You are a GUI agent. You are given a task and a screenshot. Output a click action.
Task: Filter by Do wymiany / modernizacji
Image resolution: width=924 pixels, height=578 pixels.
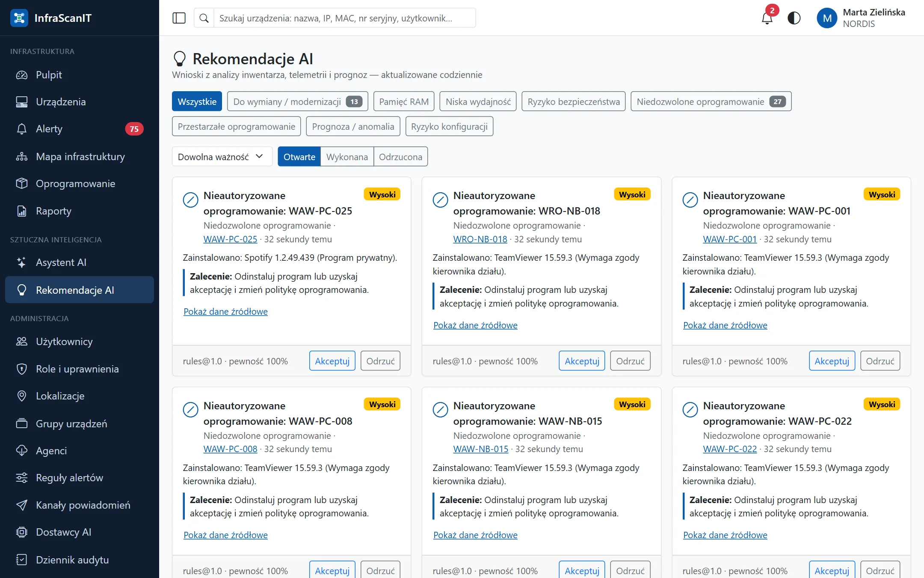point(298,101)
